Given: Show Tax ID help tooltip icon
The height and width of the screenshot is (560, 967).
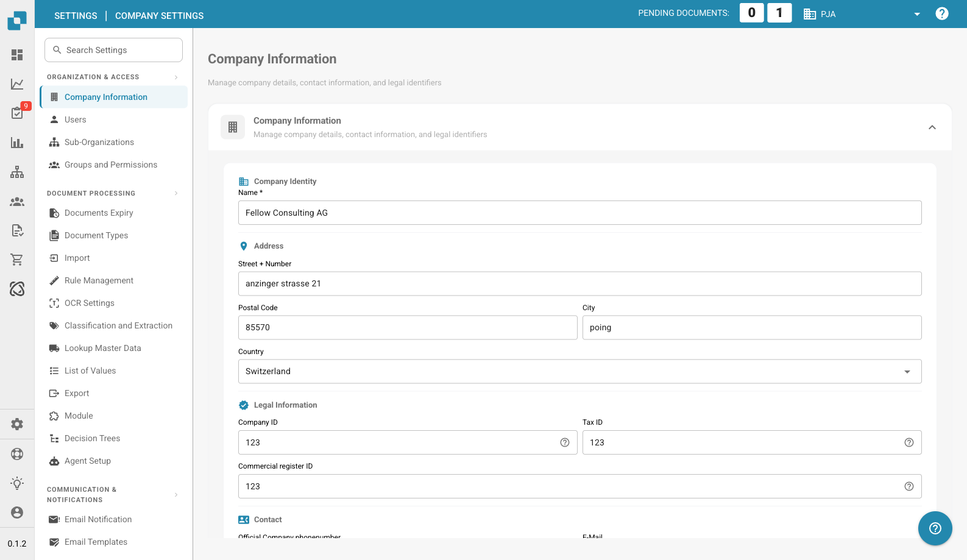Looking at the screenshot, I should coord(909,442).
